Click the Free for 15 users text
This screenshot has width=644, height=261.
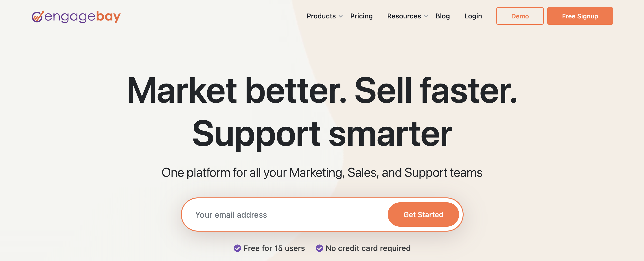click(274, 248)
